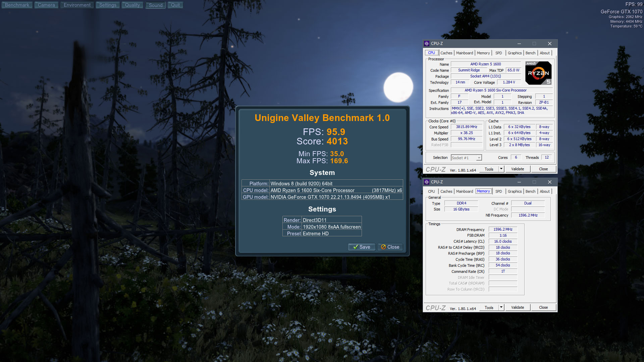
Task: Select the Mainboard tab in top CPU-Z window
Action: point(465,53)
